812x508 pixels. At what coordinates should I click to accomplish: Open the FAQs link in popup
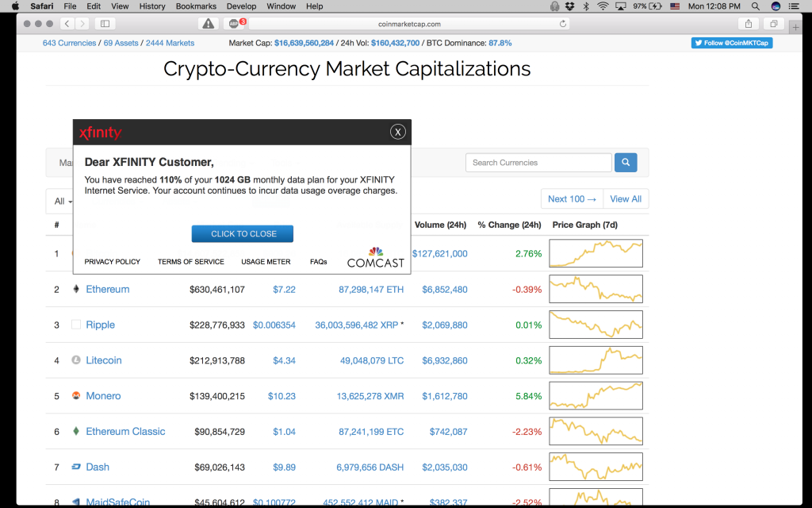point(319,262)
